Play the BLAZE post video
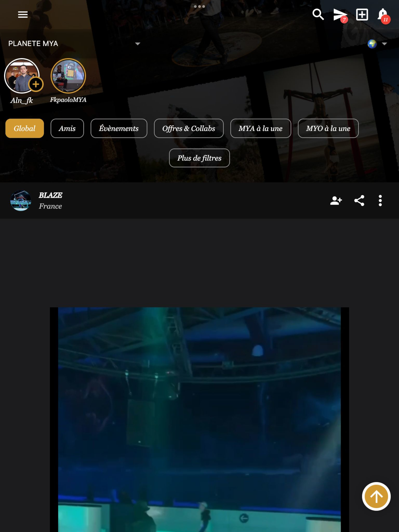Screen dimensions: 399x532 199,419
